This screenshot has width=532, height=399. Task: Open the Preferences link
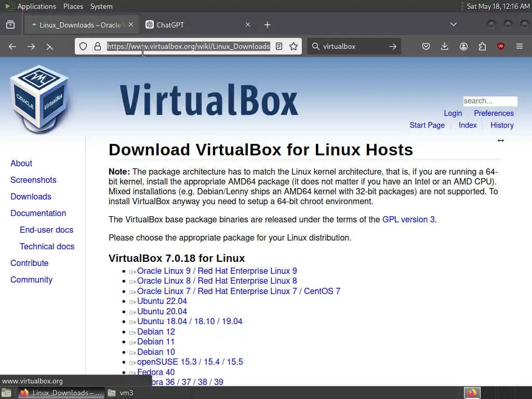pos(494,113)
